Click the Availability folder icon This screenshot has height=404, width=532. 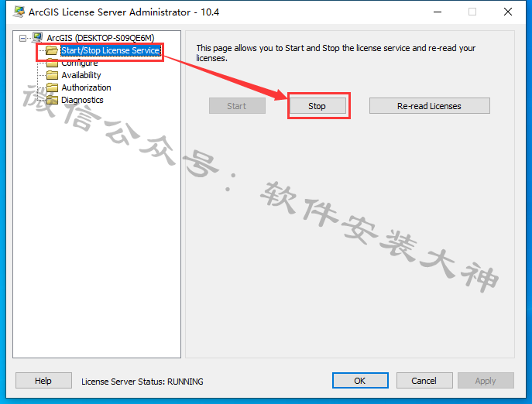coord(52,75)
